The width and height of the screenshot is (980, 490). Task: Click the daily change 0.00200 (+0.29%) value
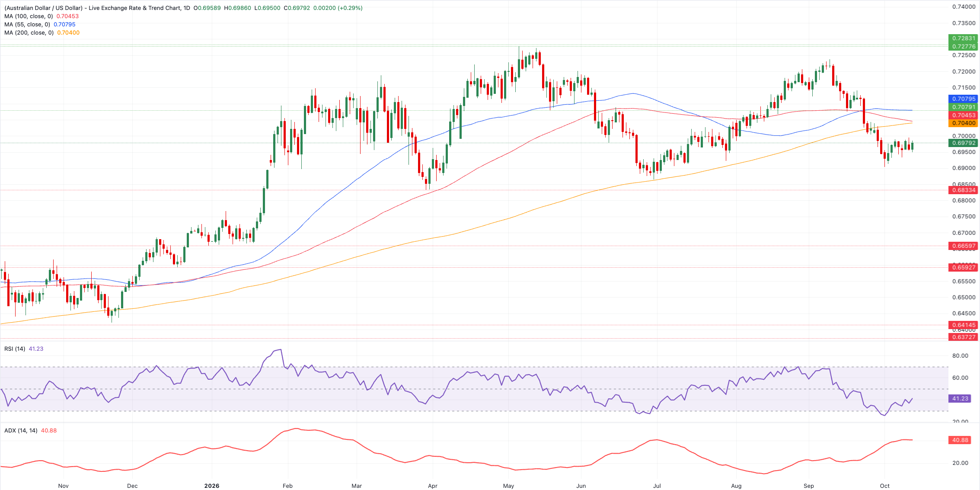[338, 8]
